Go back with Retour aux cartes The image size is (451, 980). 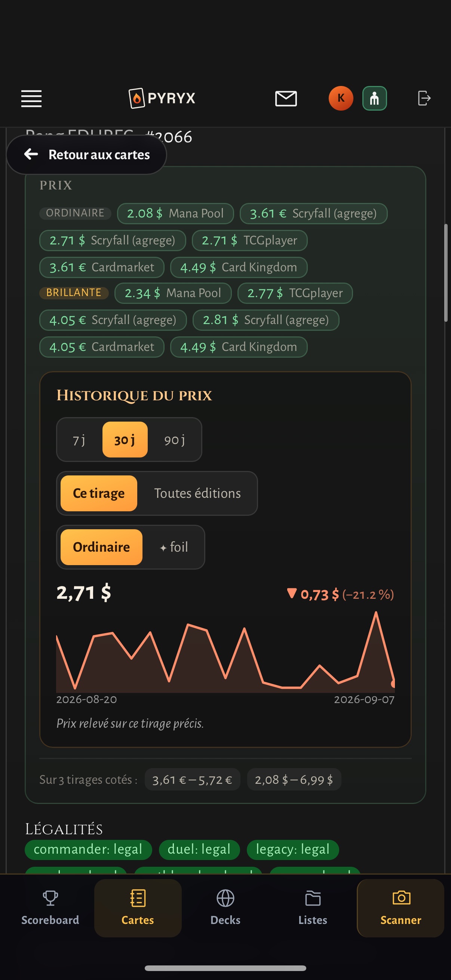tap(86, 154)
